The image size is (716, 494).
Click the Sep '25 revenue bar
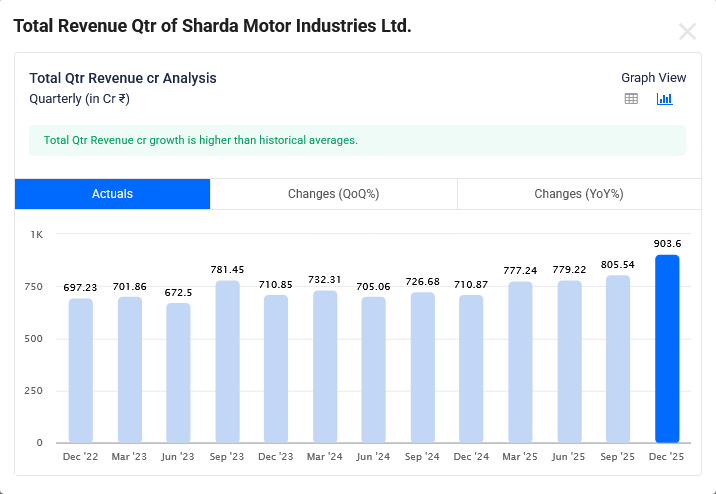pos(618,359)
